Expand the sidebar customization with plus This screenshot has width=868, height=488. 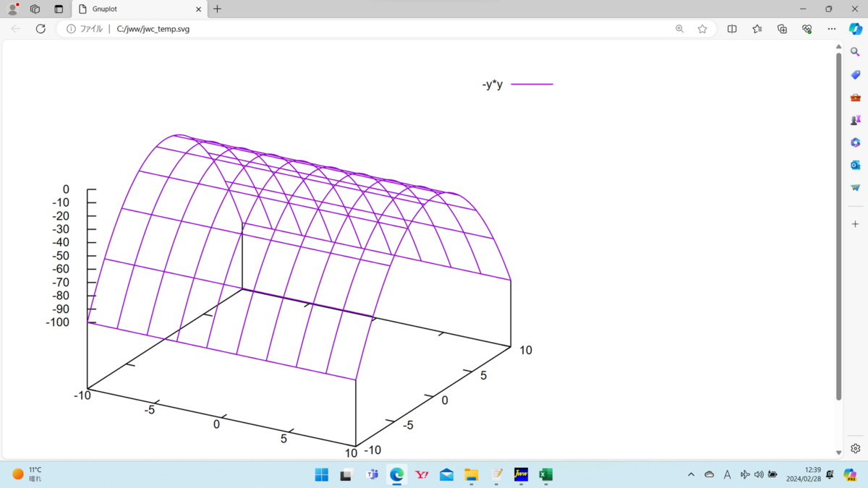[x=854, y=224]
